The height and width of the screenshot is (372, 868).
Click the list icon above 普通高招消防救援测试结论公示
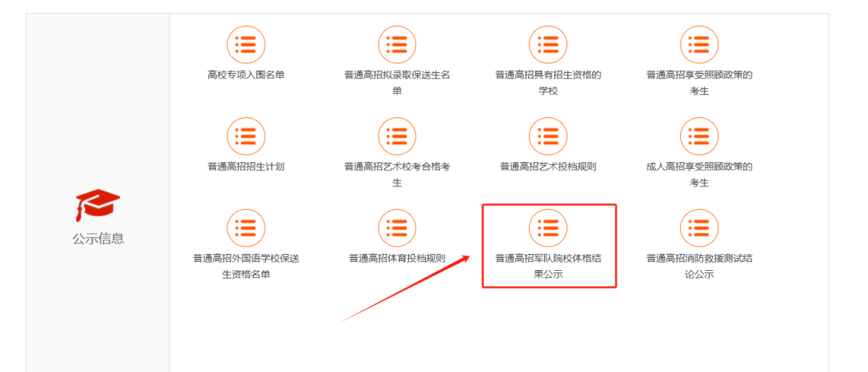click(699, 228)
